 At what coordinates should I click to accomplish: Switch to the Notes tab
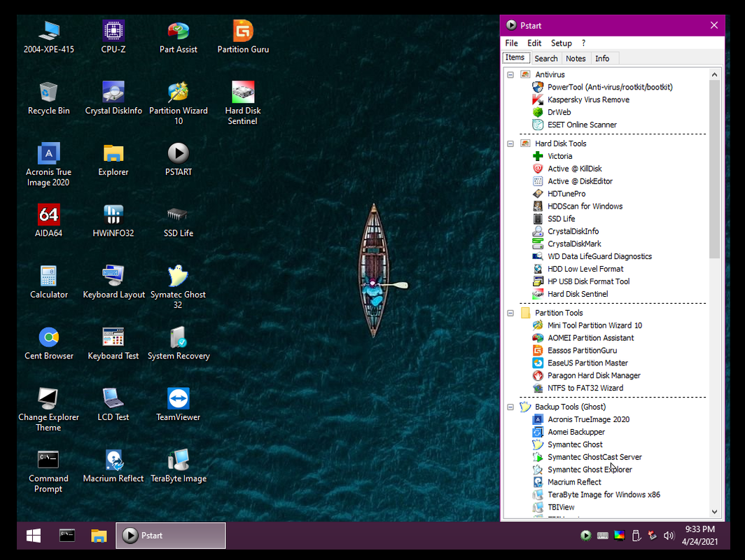point(576,58)
